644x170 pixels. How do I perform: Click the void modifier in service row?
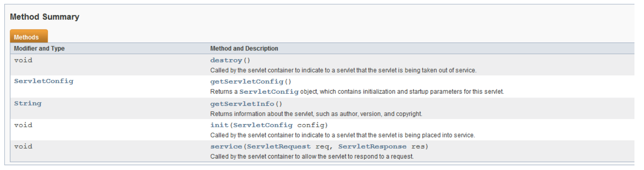[x=23, y=146]
